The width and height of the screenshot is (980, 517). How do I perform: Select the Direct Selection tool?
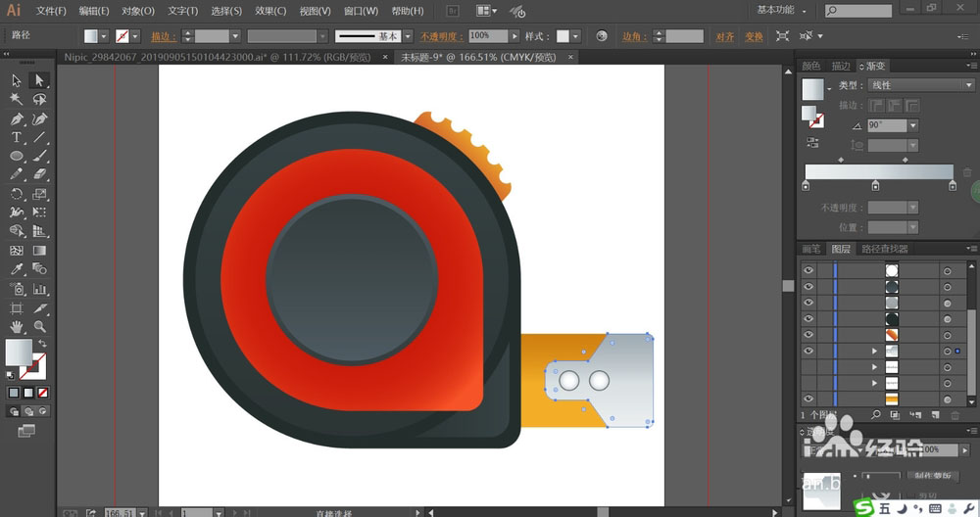point(39,80)
